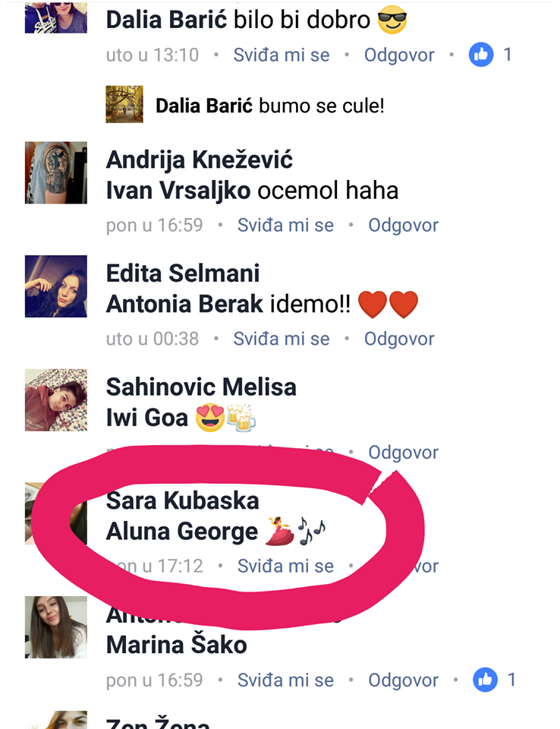Click the blue like icon on Dalia Barić's comment
The width and height of the screenshot is (560, 729).
(481, 55)
